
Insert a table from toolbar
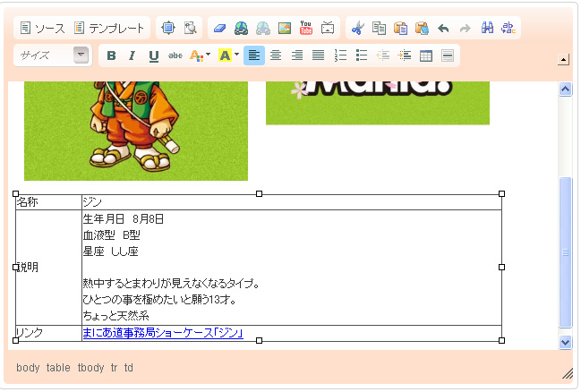point(426,55)
